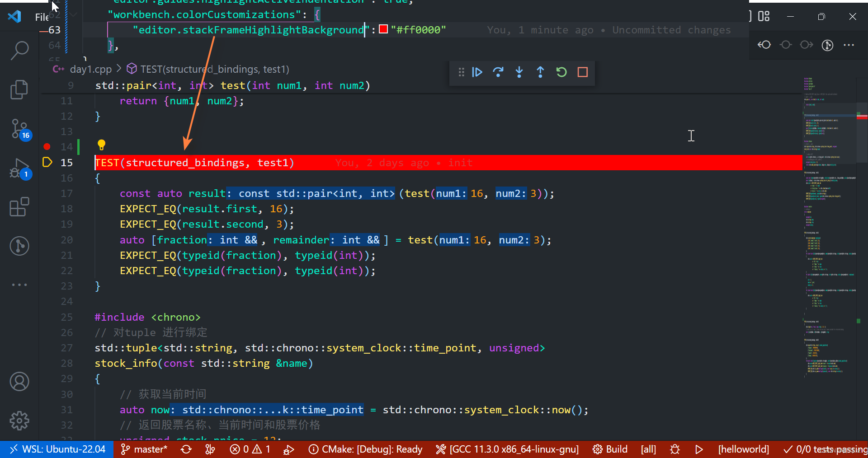Click "workbench.colorCustomizations" key text
The width and height of the screenshot is (868, 458).
pos(204,14)
